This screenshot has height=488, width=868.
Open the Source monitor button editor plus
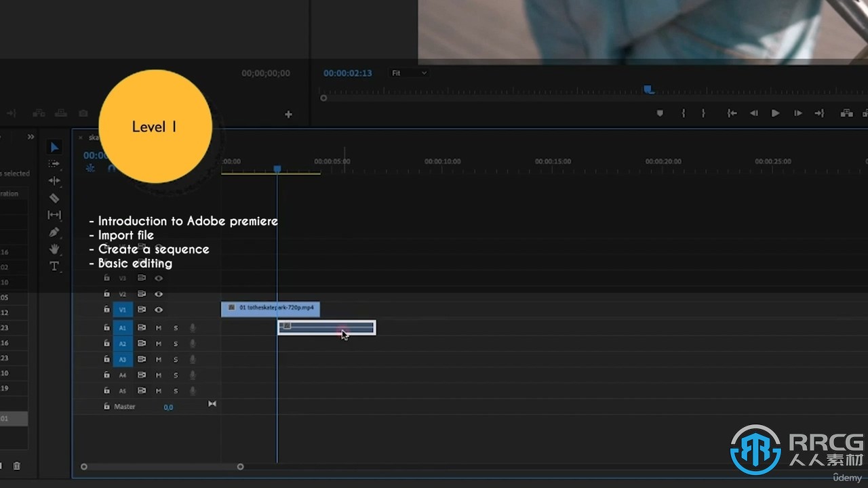pos(288,115)
